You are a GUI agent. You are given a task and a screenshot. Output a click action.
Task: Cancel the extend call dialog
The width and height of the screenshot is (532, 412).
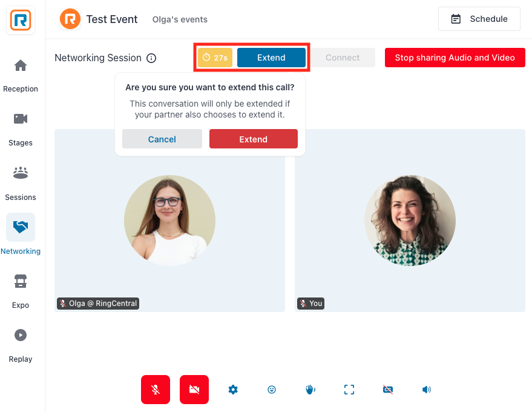pyautogui.click(x=162, y=139)
